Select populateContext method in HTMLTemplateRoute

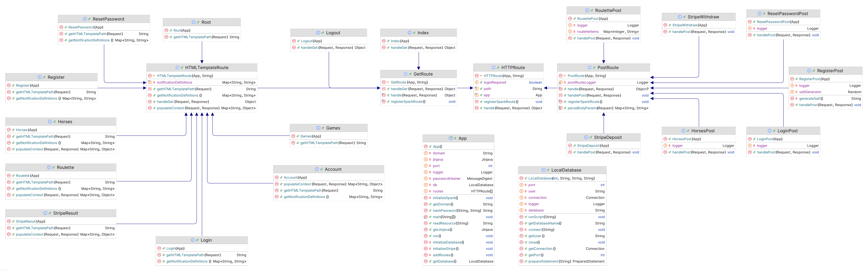[202, 108]
